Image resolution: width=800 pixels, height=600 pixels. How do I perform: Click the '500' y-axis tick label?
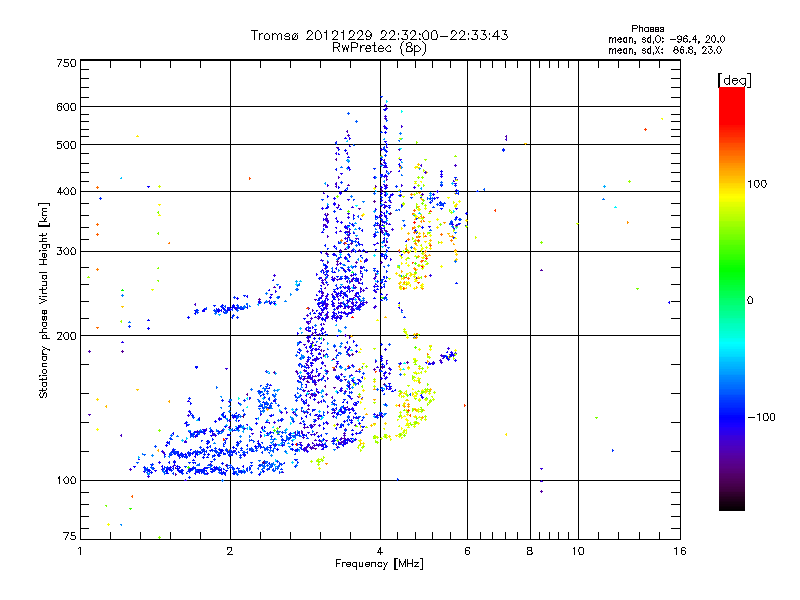pyautogui.click(x=66, y=145)
